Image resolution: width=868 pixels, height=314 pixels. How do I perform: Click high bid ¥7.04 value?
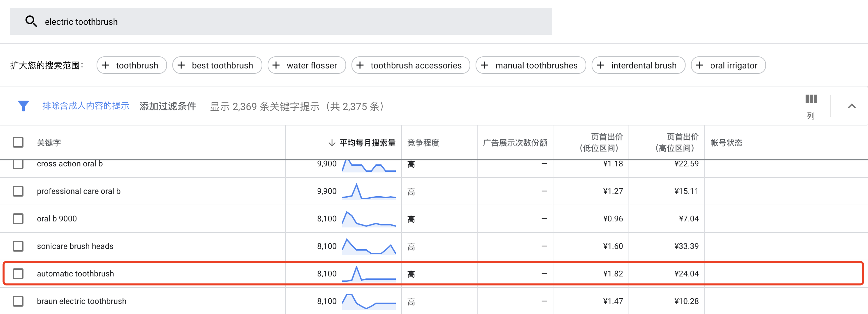[689, 219]
